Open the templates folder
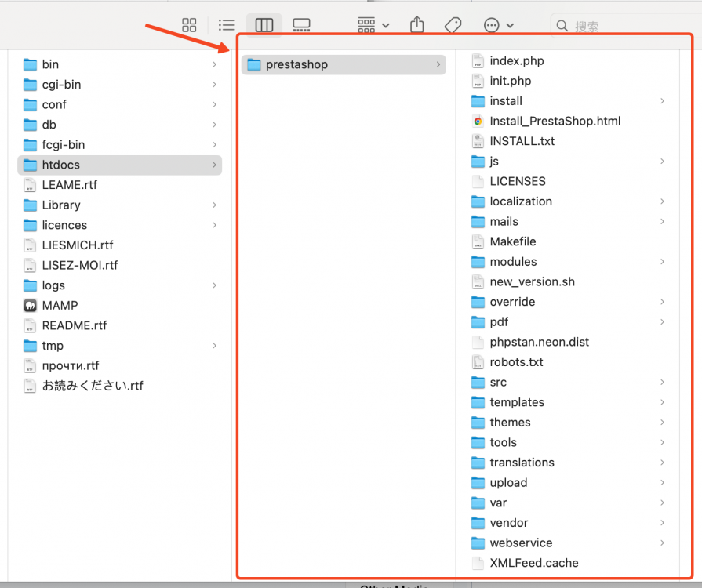Screen dimensions: 702x588 pos(568,402)
